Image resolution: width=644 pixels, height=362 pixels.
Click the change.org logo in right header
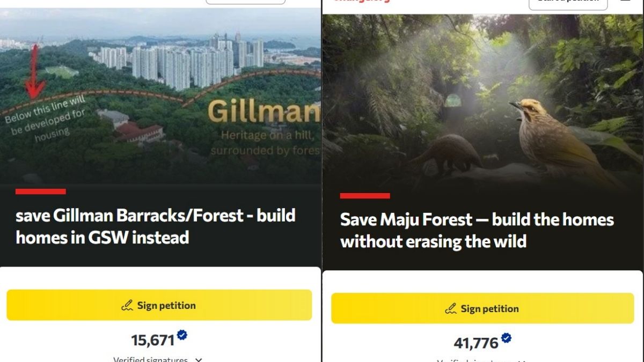click(x=361, y=1)
